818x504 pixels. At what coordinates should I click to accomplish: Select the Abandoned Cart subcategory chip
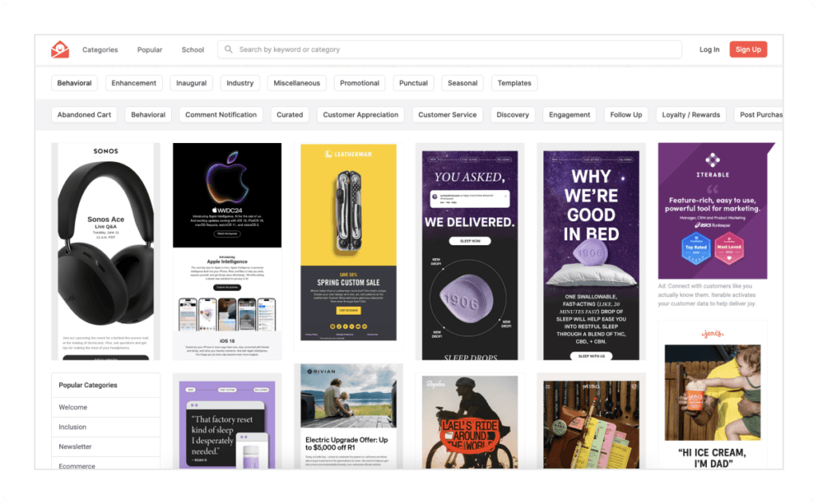pos(84,115)
